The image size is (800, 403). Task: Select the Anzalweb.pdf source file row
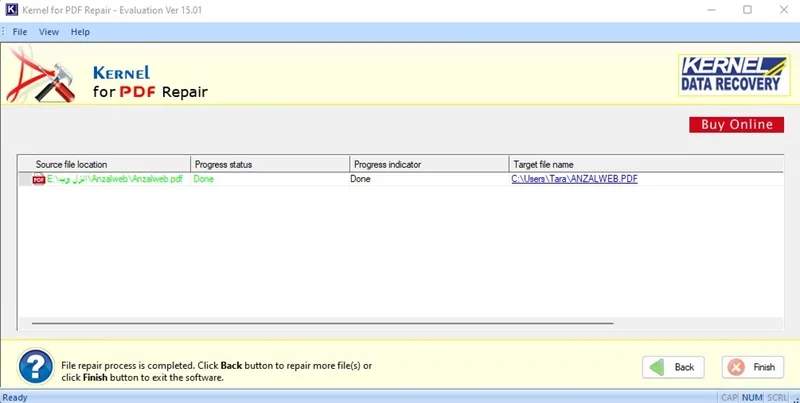[401, 179]
